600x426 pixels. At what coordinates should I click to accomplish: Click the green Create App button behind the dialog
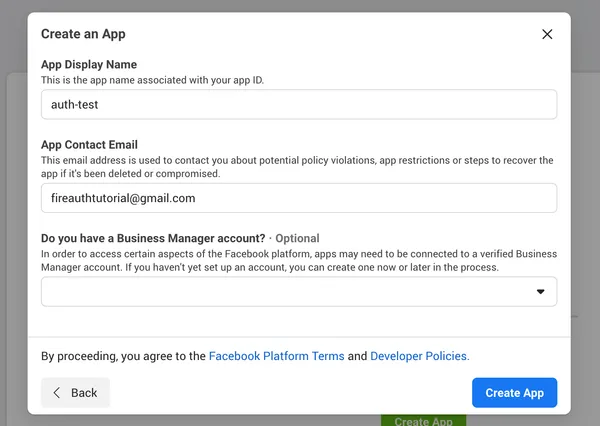click(x=423, y=421)
